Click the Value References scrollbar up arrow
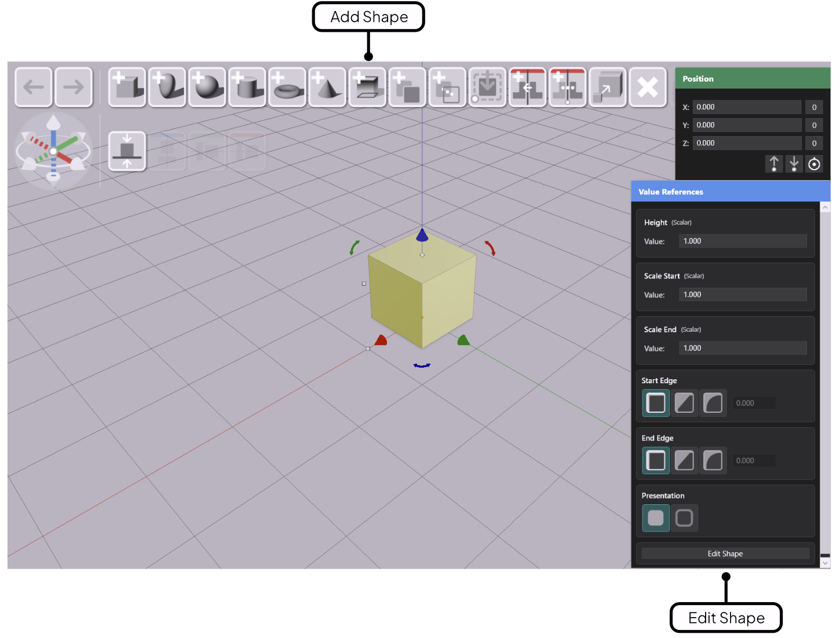840x638 pixels. (x=826, y=207)
